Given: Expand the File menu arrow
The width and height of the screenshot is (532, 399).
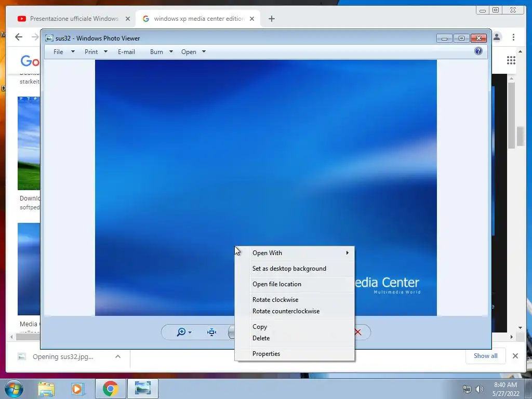Looking at the screenshot, I should (x=73, y=51).
